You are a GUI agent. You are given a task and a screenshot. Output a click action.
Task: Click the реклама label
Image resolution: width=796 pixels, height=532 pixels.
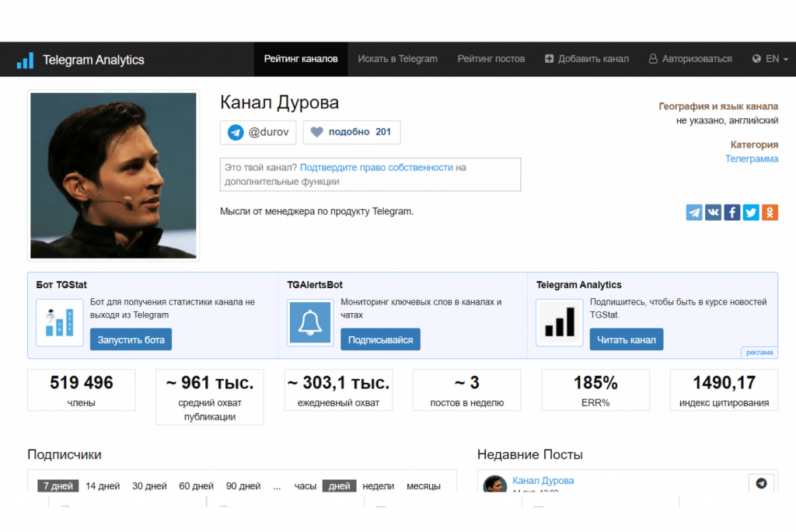pyautogui.click(x=759, y=352)
